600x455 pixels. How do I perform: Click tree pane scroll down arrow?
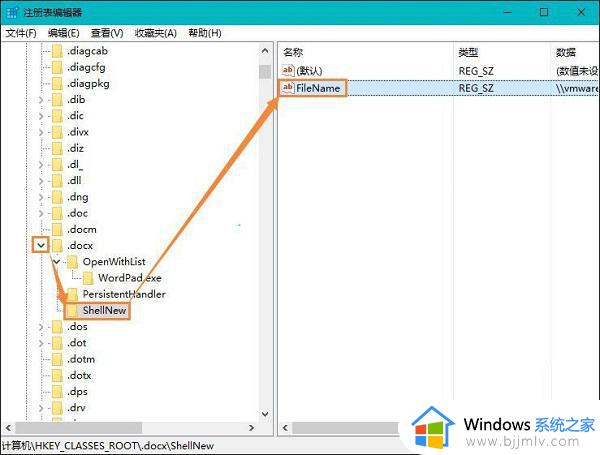(265, 414)
